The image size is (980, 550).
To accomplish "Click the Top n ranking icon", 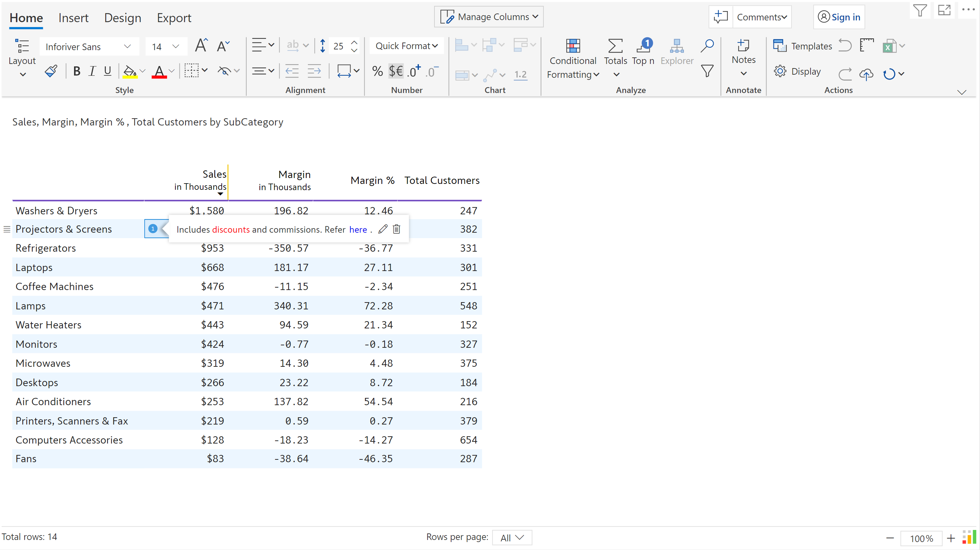I will 643,46.
